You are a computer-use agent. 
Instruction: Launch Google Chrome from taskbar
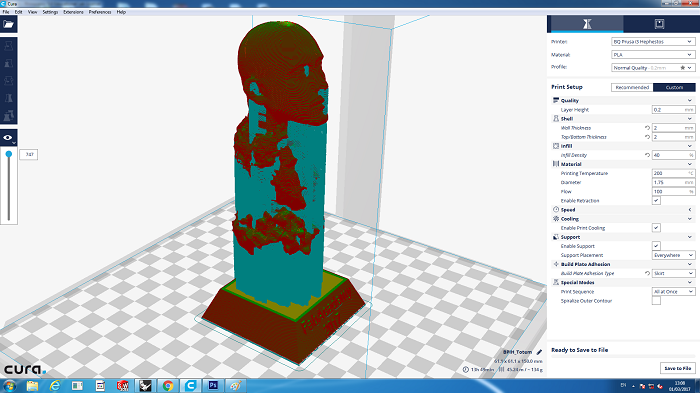click(x=168, y=385)
